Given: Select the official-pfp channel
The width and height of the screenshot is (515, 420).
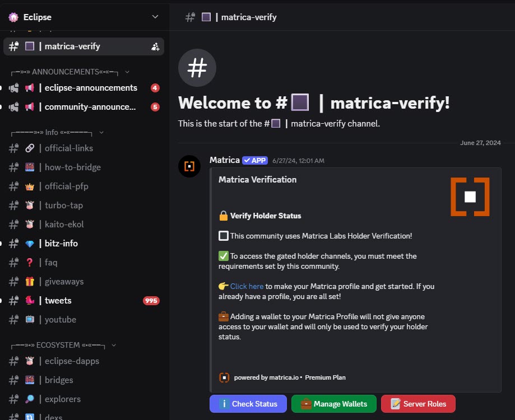Looking at the screenshot, I should coord(83,186).
